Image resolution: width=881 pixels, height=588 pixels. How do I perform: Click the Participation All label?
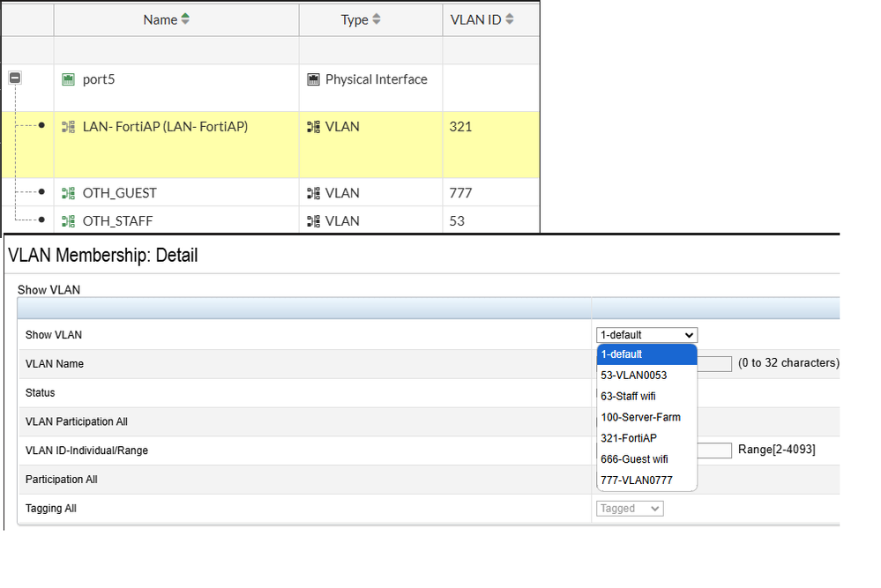tap(61, 480)
